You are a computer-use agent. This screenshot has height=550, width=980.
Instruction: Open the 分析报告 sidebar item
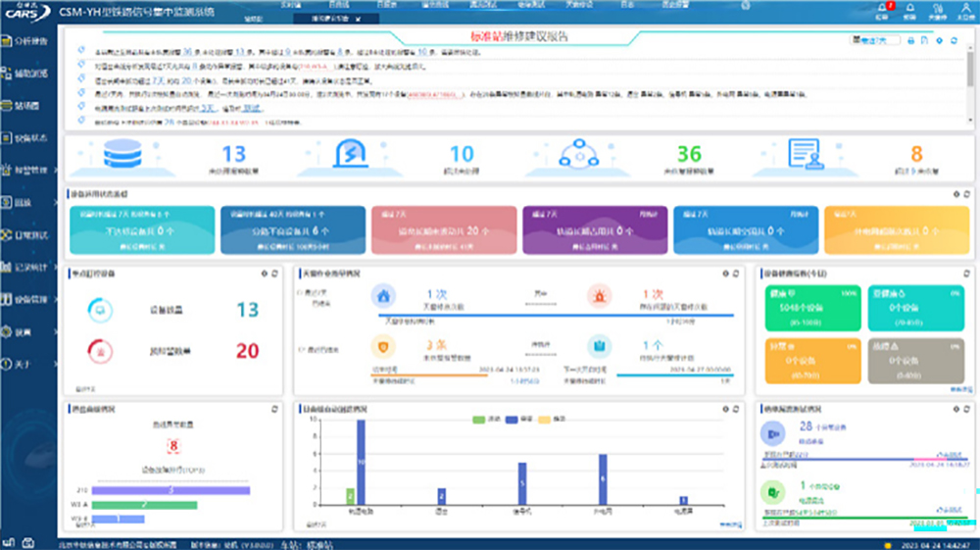29,41
